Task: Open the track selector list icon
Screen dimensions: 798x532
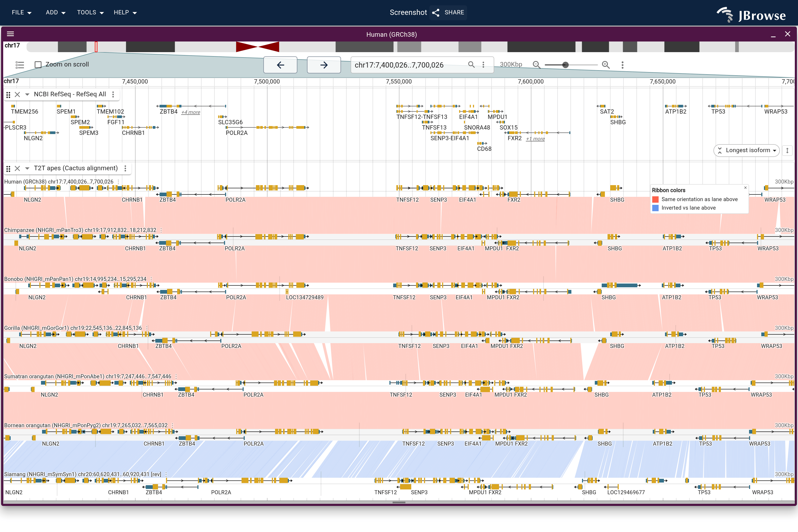Action: 20,65
